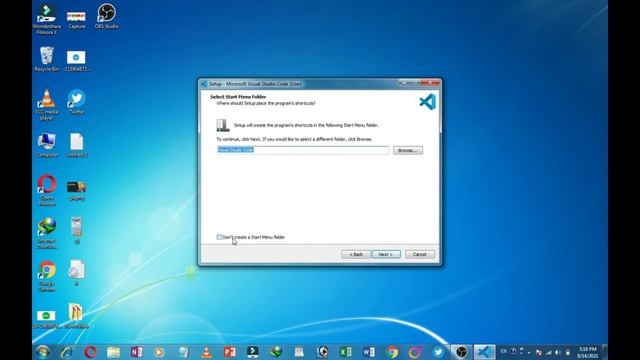Click the Visual Studio Code logo in setup

427,102
